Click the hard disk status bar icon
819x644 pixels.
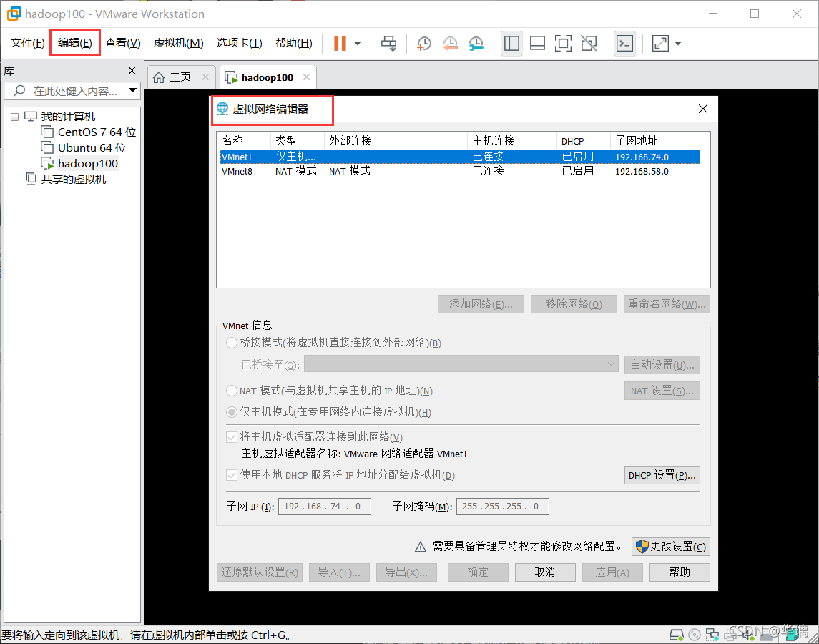point(675,634)
